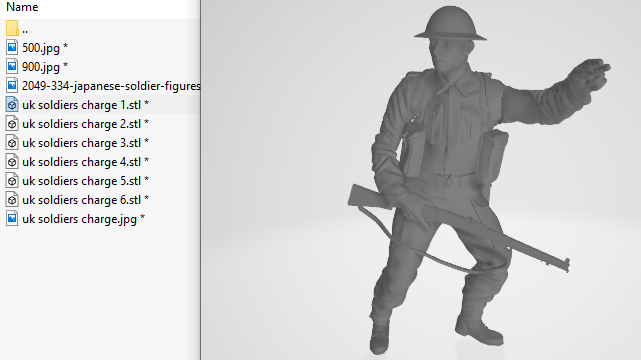Click the image icon beside 900.jpg
This screenshot has width=641, height=360.
(12, 67)
